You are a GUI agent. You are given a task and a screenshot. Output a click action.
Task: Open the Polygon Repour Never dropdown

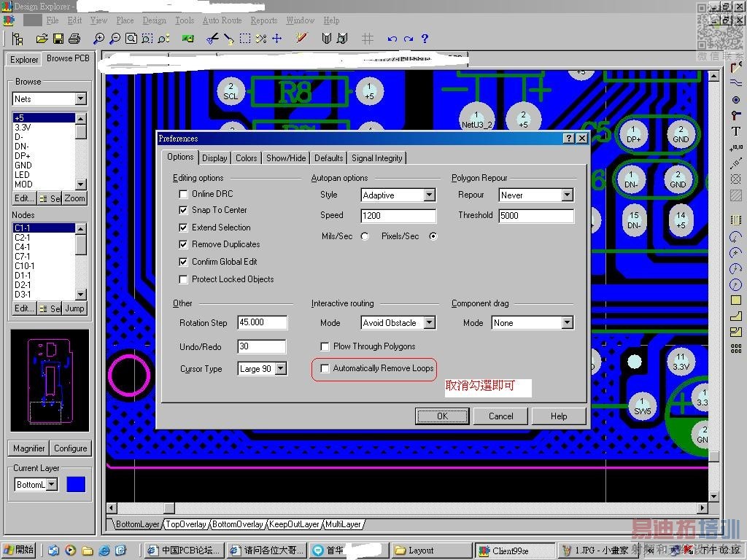click(x=567, y=195)
